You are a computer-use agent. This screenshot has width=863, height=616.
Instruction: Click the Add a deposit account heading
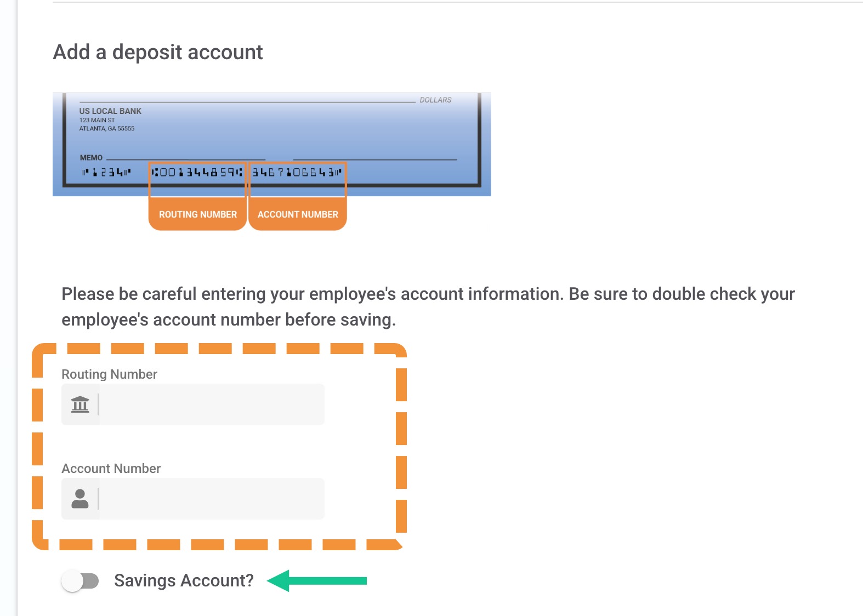(x=158, y=53)
